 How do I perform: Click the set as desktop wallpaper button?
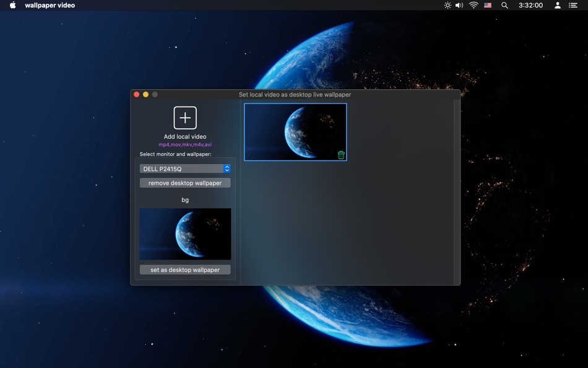[185, 269]
